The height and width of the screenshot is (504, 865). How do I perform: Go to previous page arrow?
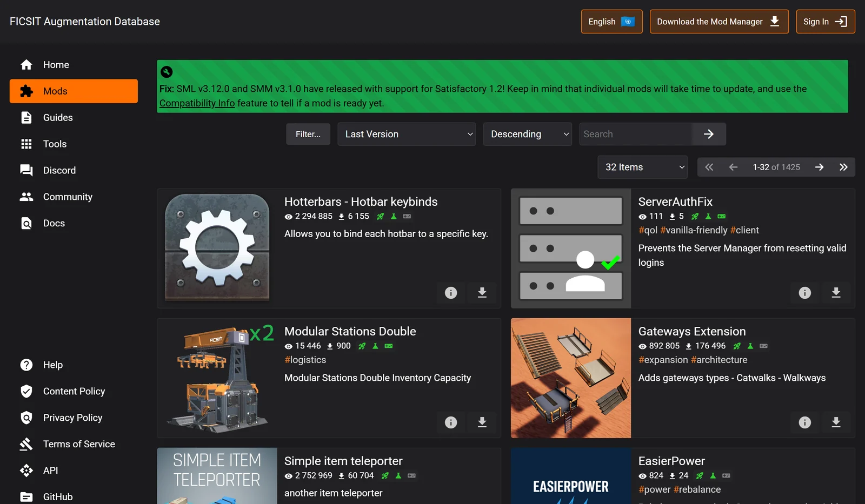coord(733,167)
